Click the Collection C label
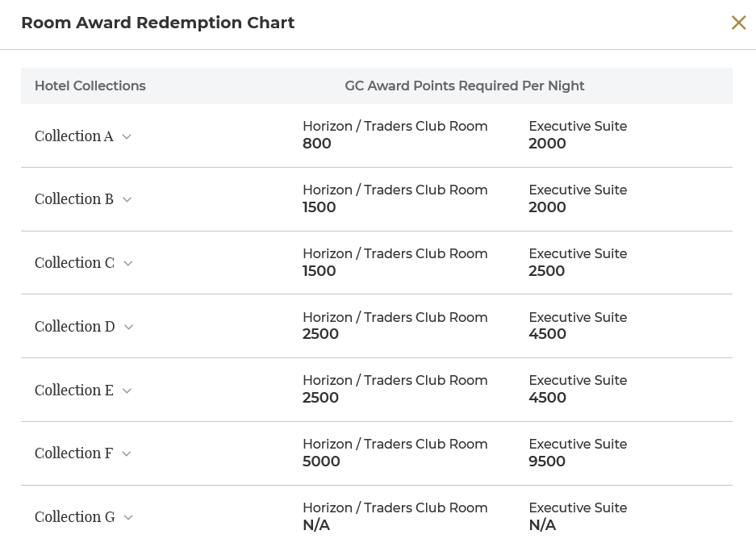The image size is (756, 543). click(74, 262)
